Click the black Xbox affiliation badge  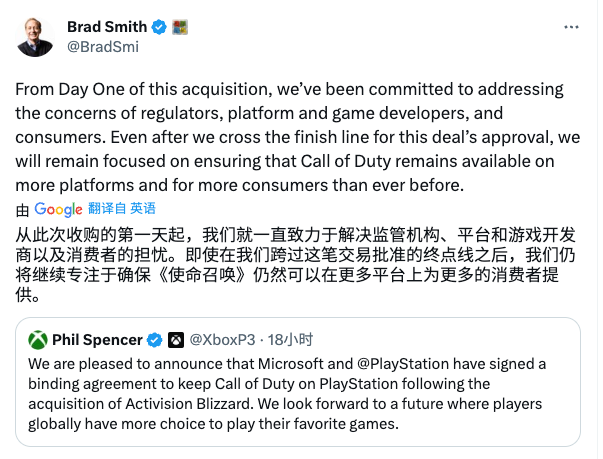pos(176,339)
